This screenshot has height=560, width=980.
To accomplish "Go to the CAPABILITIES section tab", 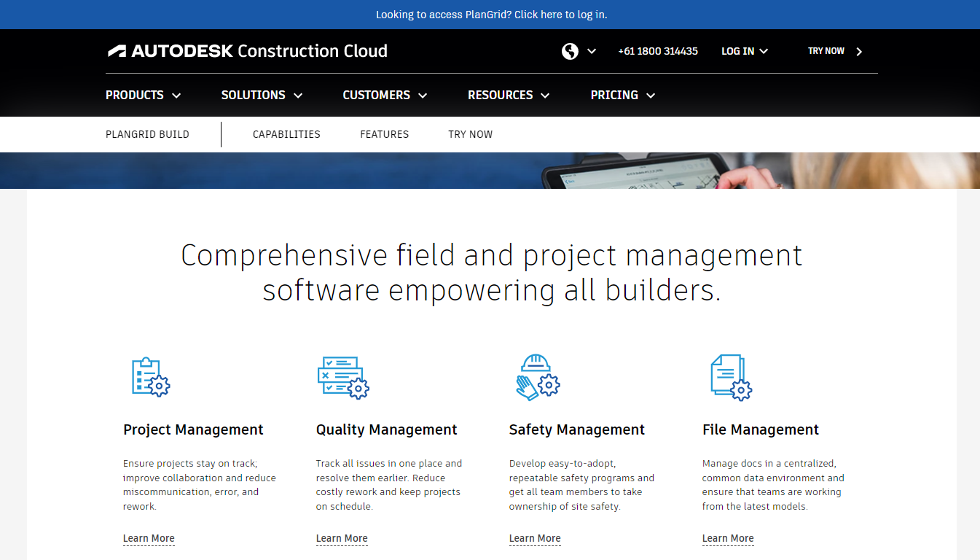I will [x=286, y=134].
